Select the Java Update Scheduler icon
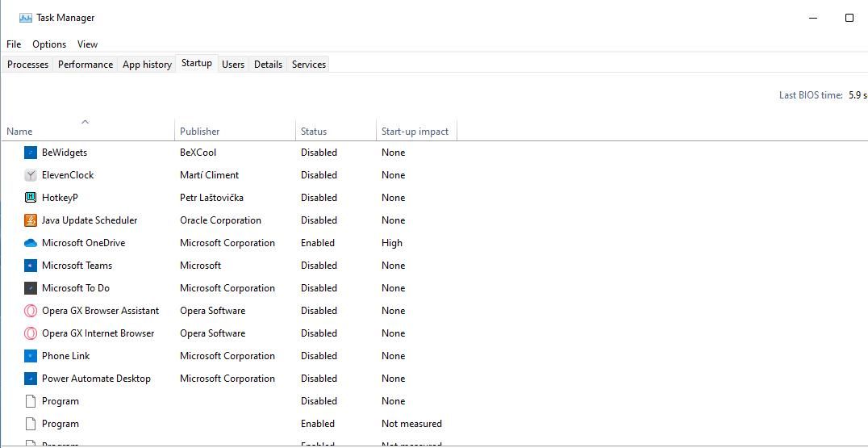This screenshot has width=868, height=448. [31, 220]
